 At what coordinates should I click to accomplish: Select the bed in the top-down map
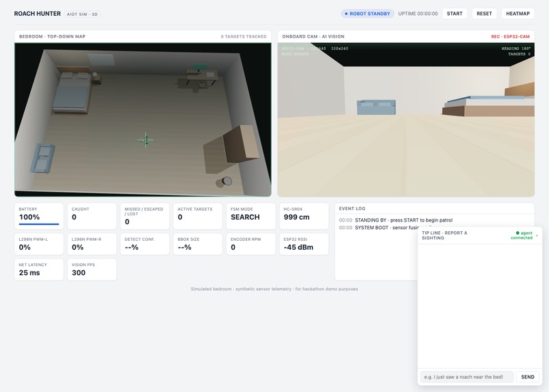(x=72, y=92)
